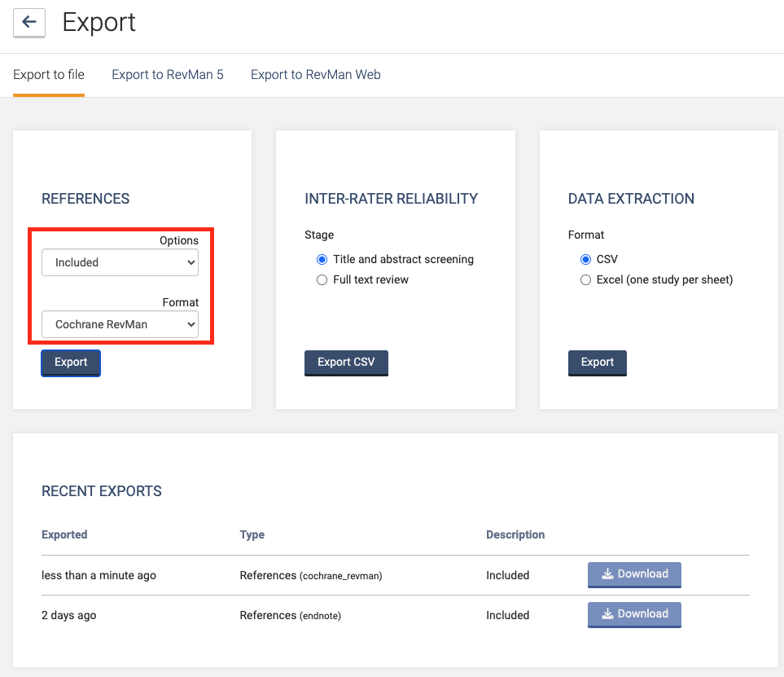Click the Description column header

click(x=515, y=535)
